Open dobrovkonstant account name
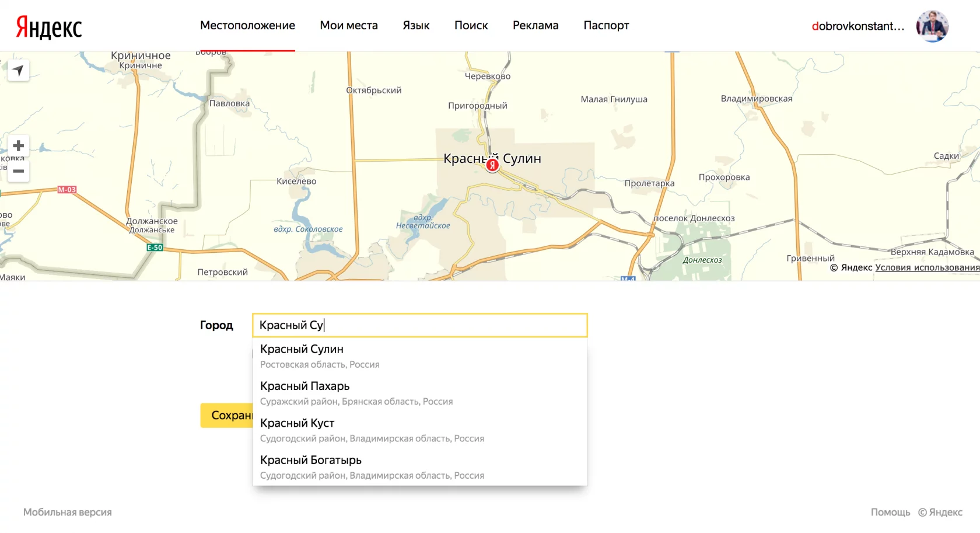This screenshot has height=533, width=980. 858,26
